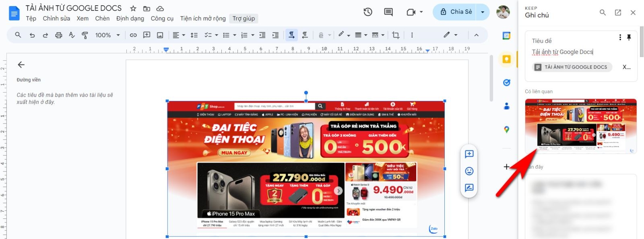The image size is (644, 239).
Task: Open Meet call dropdown arrow
Action: 421,12
